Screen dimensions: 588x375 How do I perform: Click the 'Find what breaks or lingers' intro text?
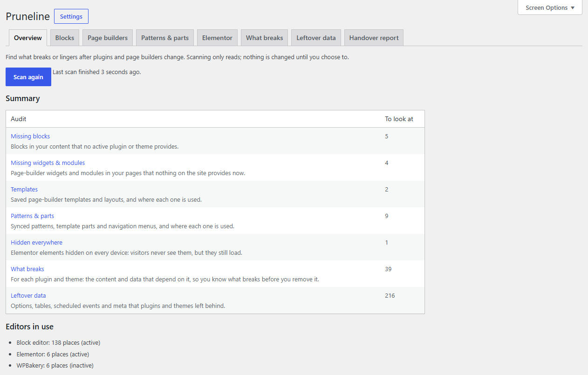pyautogui.click(x=177, y=57)
